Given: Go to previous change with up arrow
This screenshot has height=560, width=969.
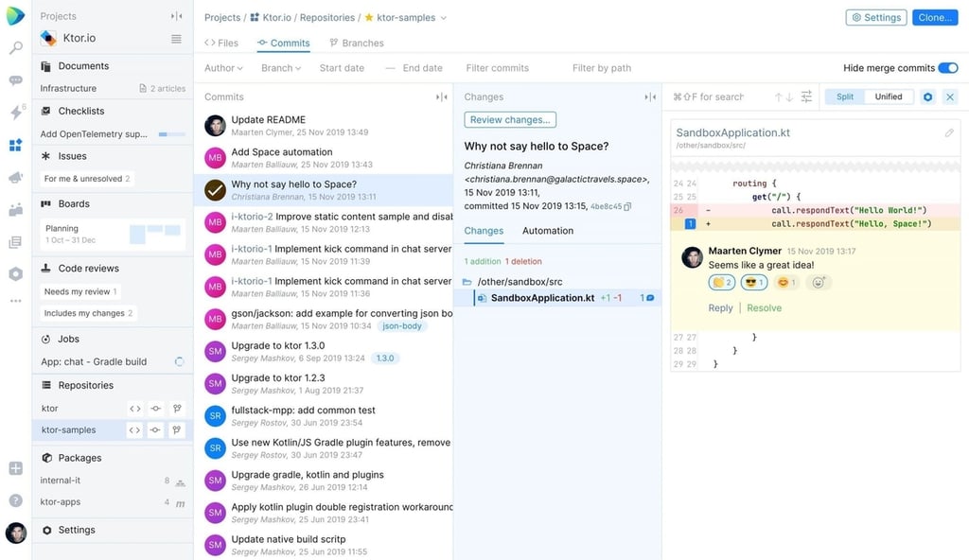Looking at the screenshot, I should (778, 97).
